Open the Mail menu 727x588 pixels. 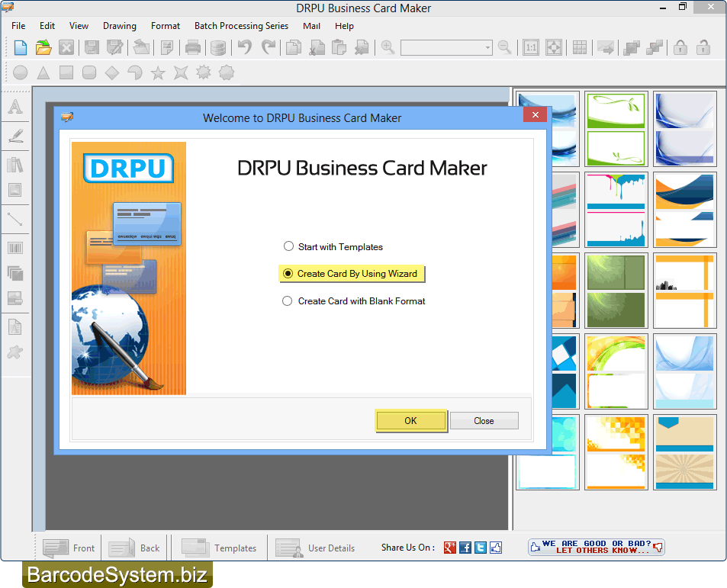point(311,26)
